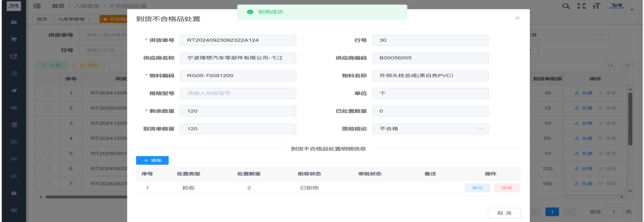Image resolution: width=644 pixels, height=222 pixels.
Task: Click the 规格型号 input field
Action: click(238, 93)
